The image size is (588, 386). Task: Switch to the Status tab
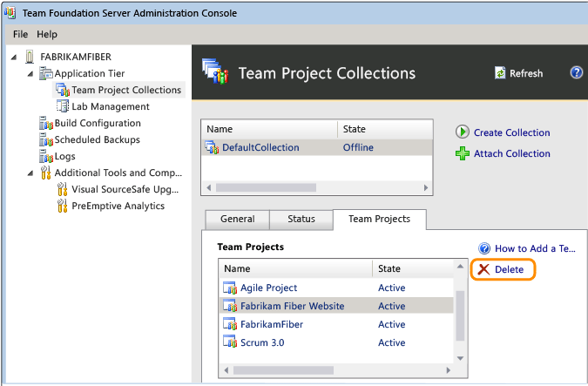(301, 219)
